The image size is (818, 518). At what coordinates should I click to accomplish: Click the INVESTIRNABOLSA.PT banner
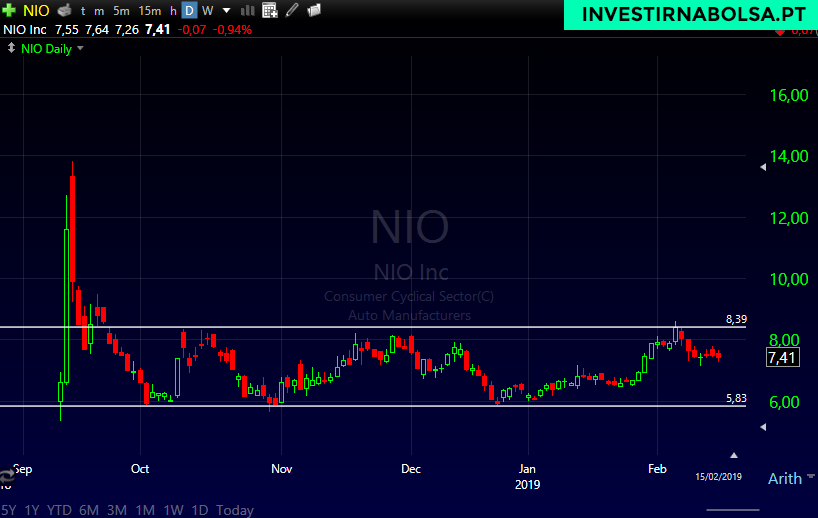tap(691, 15)
